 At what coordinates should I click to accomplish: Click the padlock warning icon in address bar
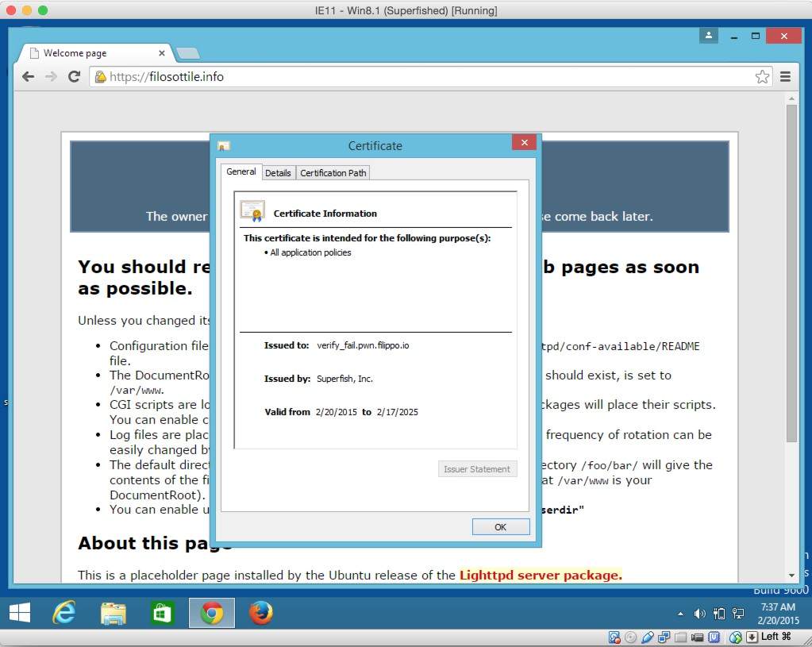[x=100, y=77]
